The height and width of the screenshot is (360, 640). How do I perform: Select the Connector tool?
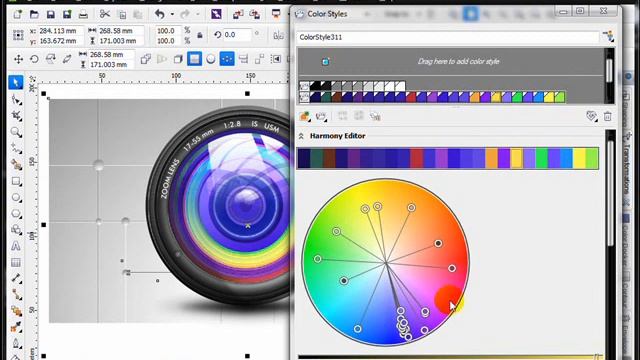[16, 294]
